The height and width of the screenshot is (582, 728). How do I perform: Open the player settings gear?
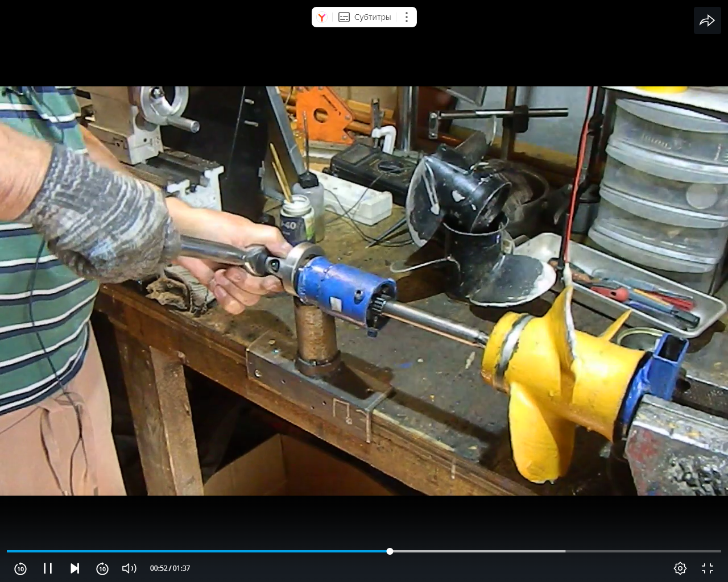pyautogui.click(x=680, y=568)
